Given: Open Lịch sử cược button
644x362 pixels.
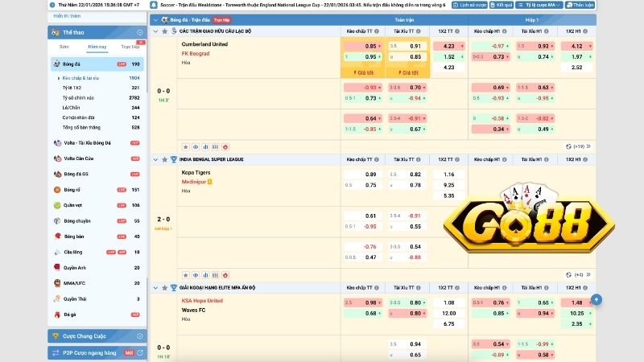Looking at the screenshot, I should coord(469,5).
